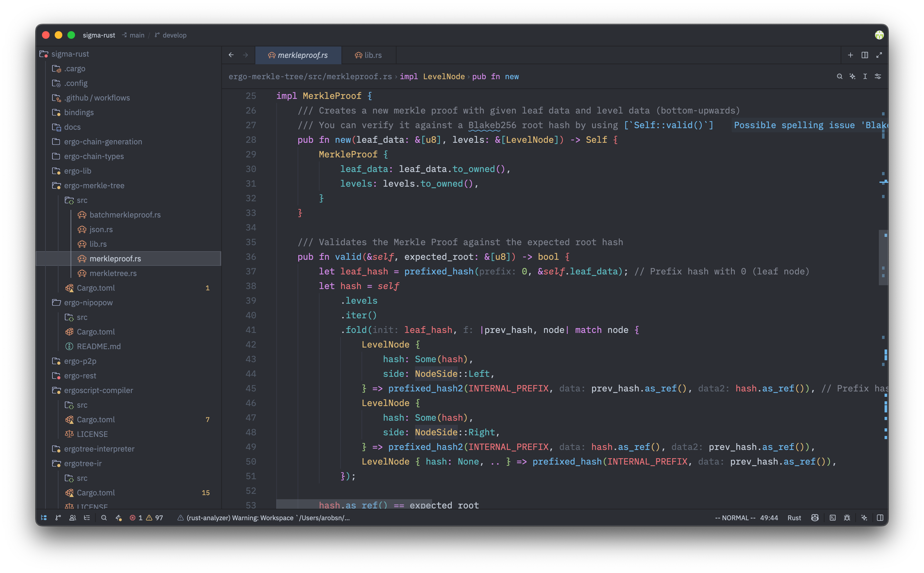924x573 pixels.
Task: Open the debugger panel bug icon
Action: [847, 518]
